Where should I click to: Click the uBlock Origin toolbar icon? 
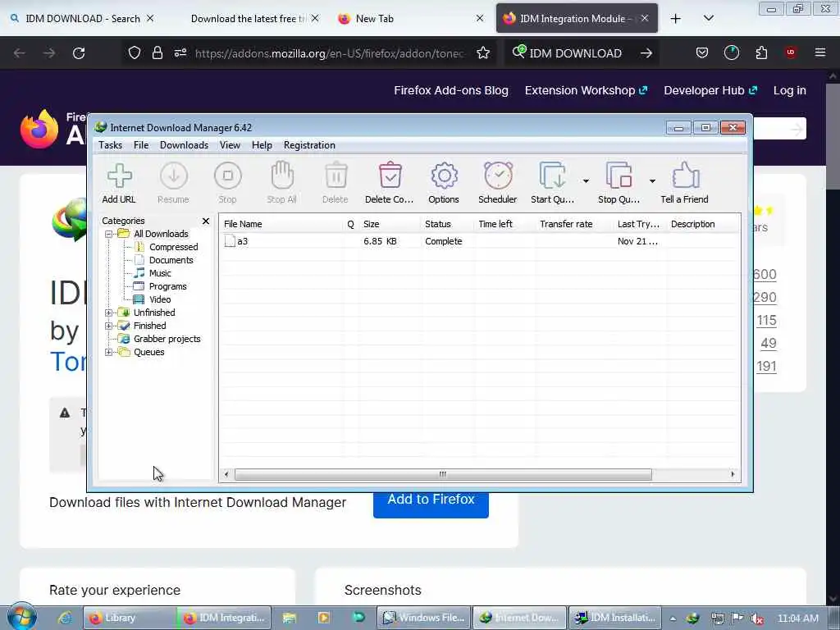[791, 53]
